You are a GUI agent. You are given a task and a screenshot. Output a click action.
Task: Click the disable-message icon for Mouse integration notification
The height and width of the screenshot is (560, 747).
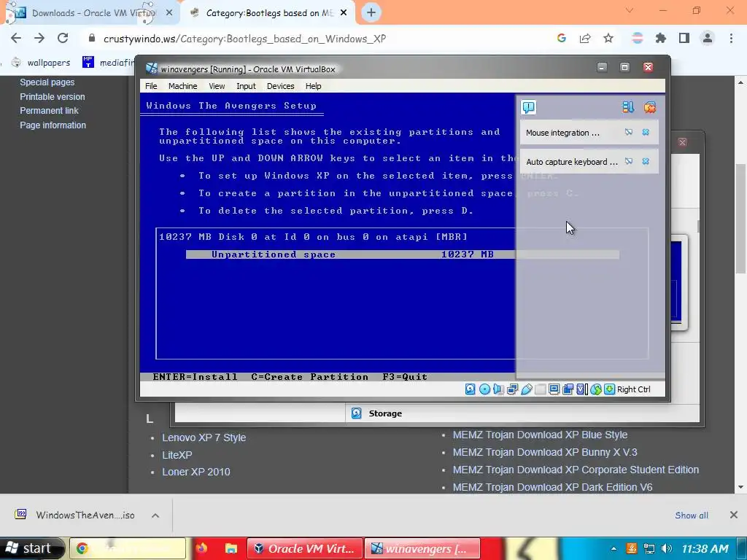[629, 132]
